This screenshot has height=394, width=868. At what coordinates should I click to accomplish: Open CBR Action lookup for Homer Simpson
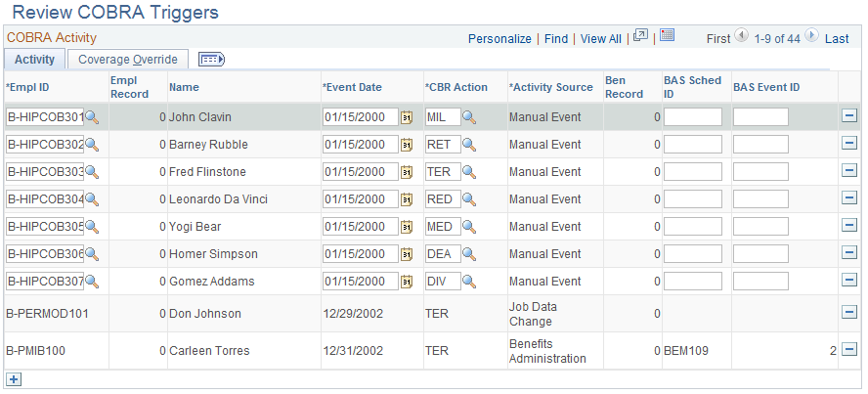(468, 254)
